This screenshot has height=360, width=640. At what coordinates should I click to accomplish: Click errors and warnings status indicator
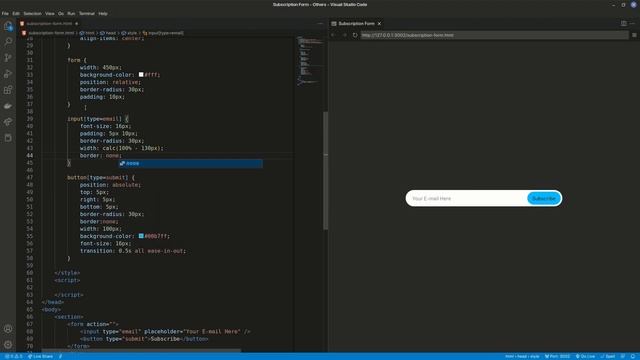(13, 356)
